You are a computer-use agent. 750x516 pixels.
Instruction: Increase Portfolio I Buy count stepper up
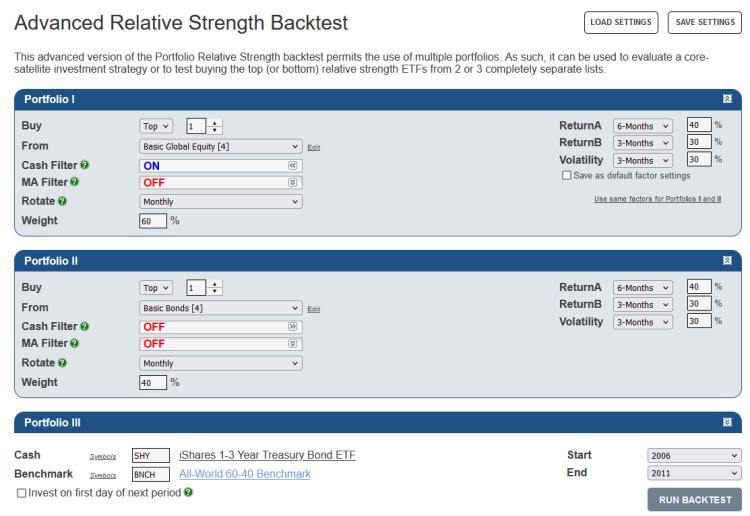pos(215,123)
